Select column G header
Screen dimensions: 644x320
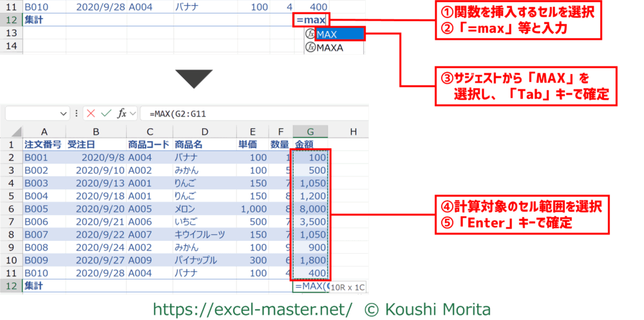coord(310,132)
